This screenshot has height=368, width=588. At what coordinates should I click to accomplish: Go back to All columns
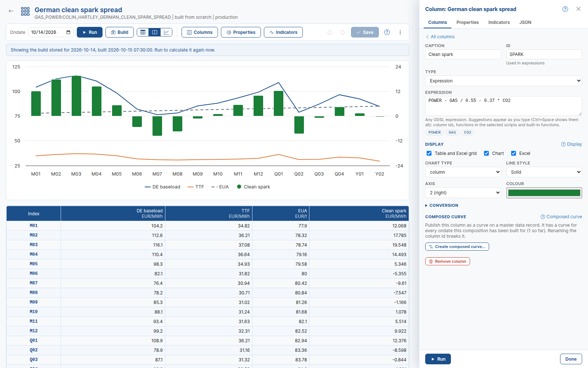pyautogui.click(x=440, y=37)
